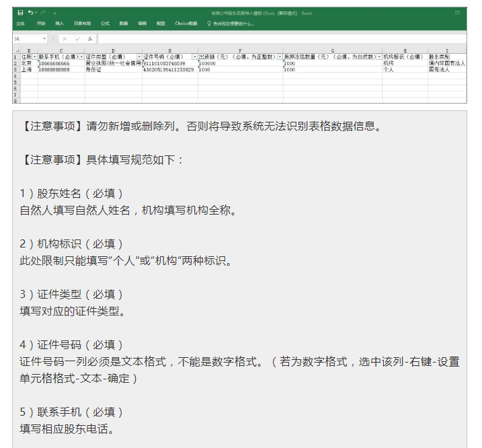Select the 机构 cell in column H

click(x=405, y=63)
